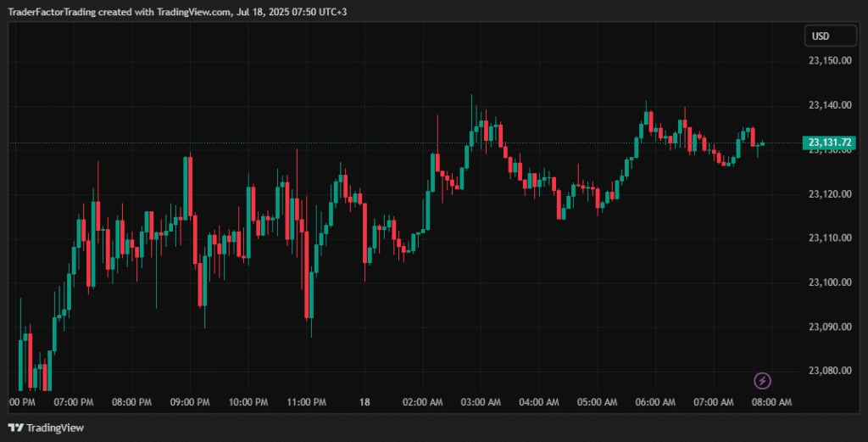This screenshot has width=868, height=442.
Task: Click the 08:00 PM time axis label
Action: 131,402
